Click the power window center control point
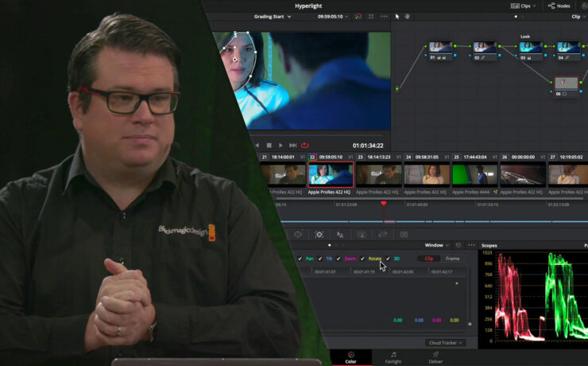The height and width of the screenshot is (366, 588). [x=234, y=60]
